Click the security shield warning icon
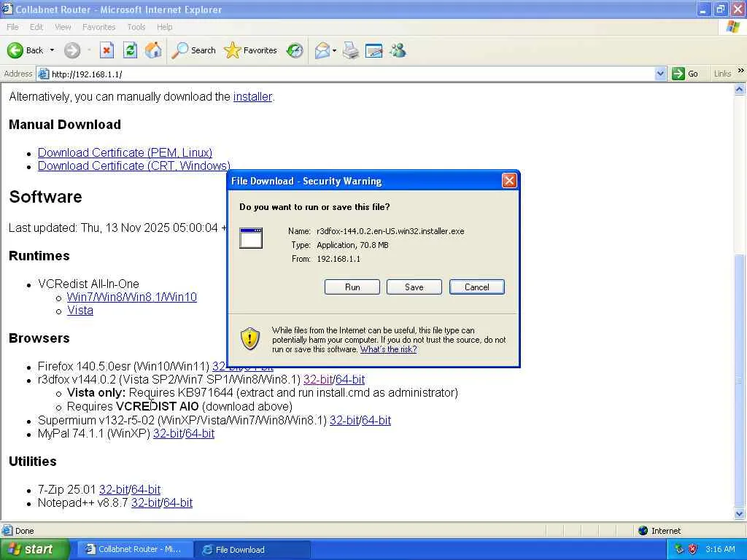The image size is (747, 560). point(249,338)
